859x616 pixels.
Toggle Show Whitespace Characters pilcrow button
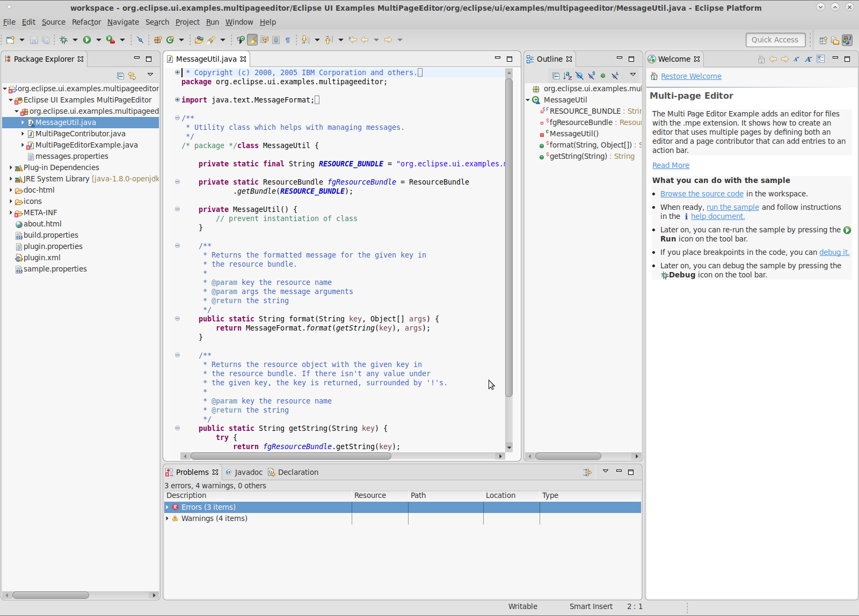click(x=288, y=40)
